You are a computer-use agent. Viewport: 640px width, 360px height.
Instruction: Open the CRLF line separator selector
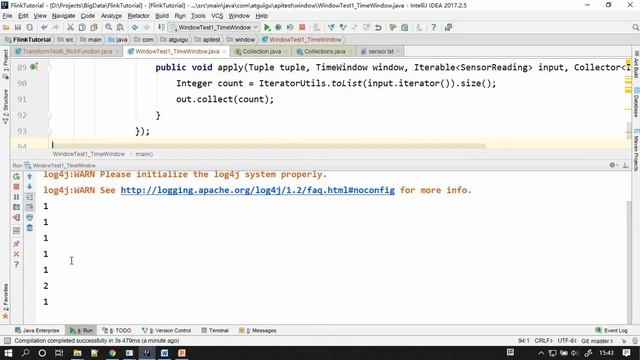[x=543, y=340]
